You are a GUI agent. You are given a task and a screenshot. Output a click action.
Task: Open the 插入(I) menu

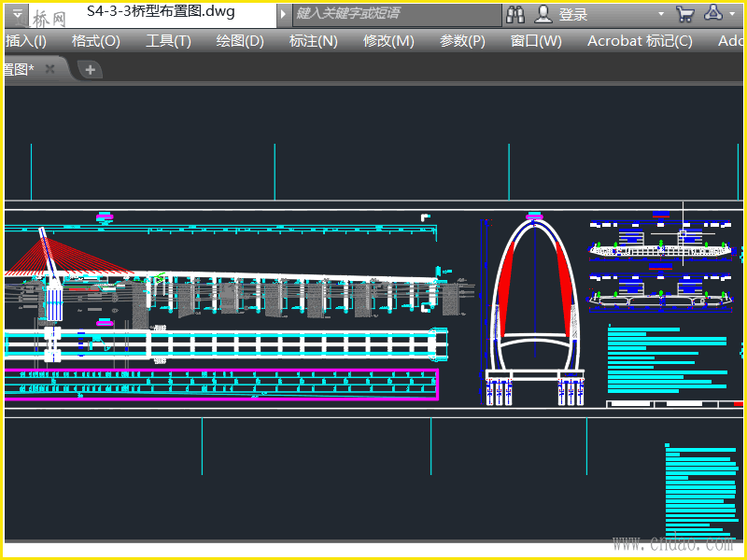[x=26, y=41]
